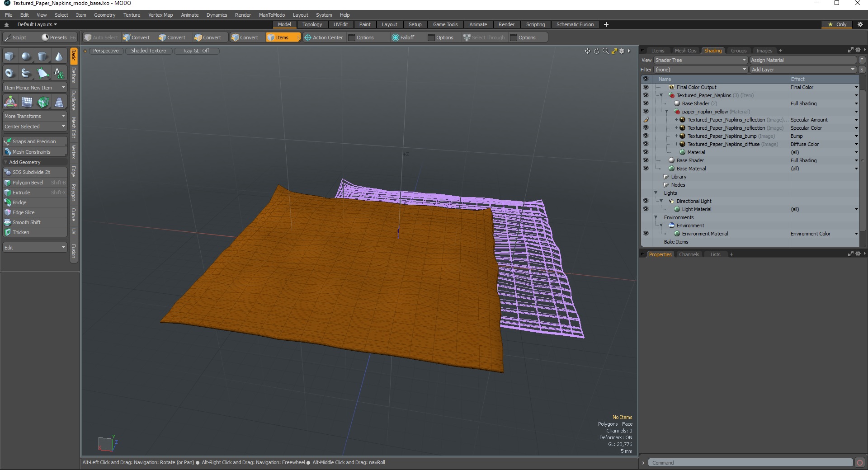This screenshot has width=868, height=470.
Task: Collapse the Lights tree group
Action: pyautogui.click(x=656, y=193)
